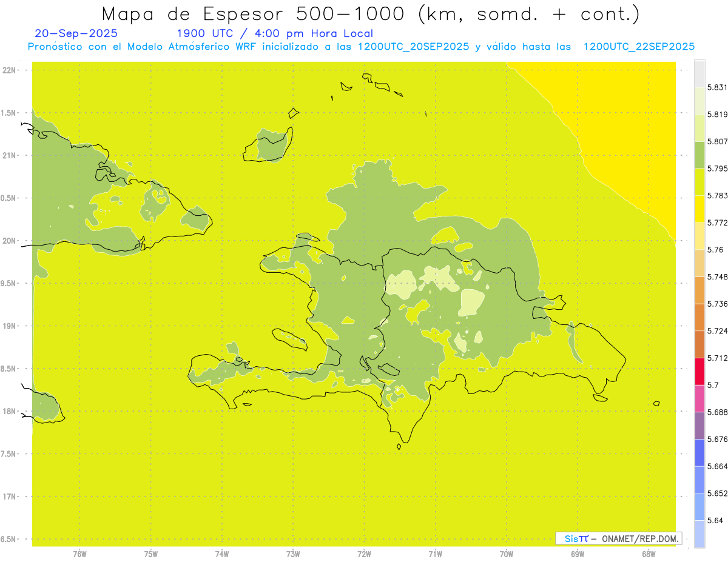The height and width of the screenshot is (562, 728).
Task: Click the '21N' latitude label
Action: click(x=10, y=155)
